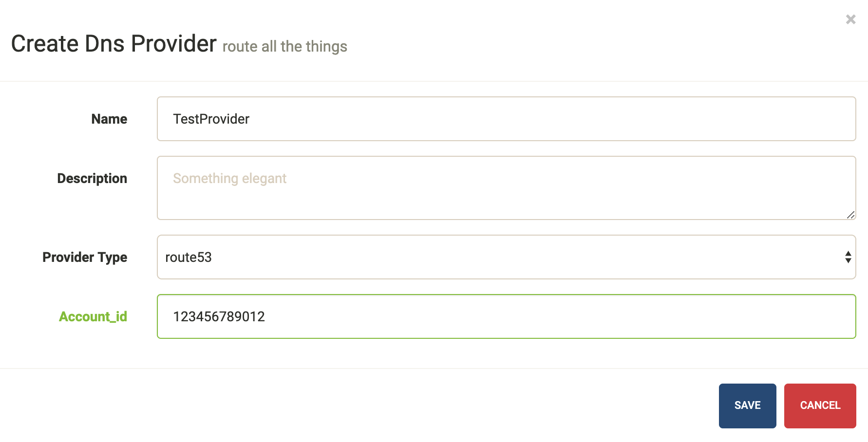Click the CANCEL button

coord(820,405)
